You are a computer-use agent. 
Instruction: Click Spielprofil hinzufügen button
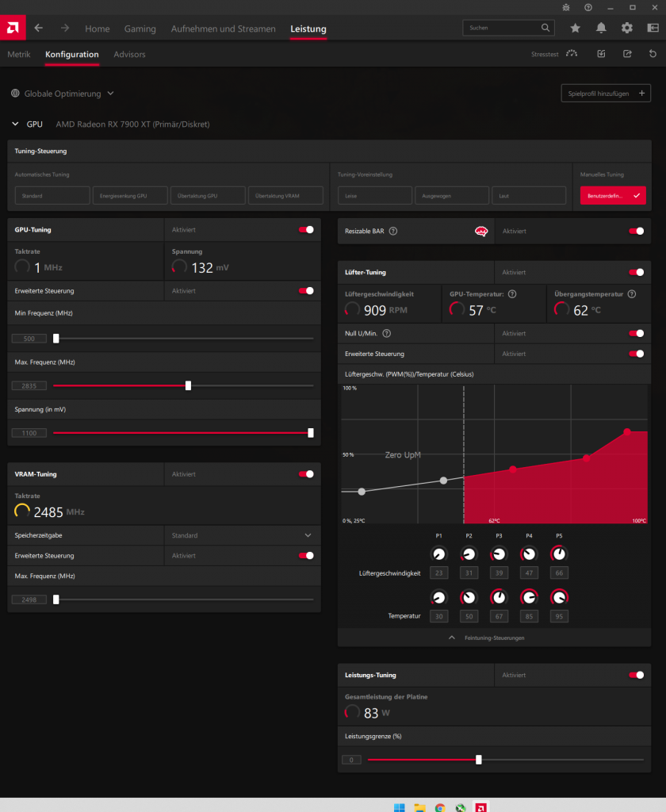606,94
